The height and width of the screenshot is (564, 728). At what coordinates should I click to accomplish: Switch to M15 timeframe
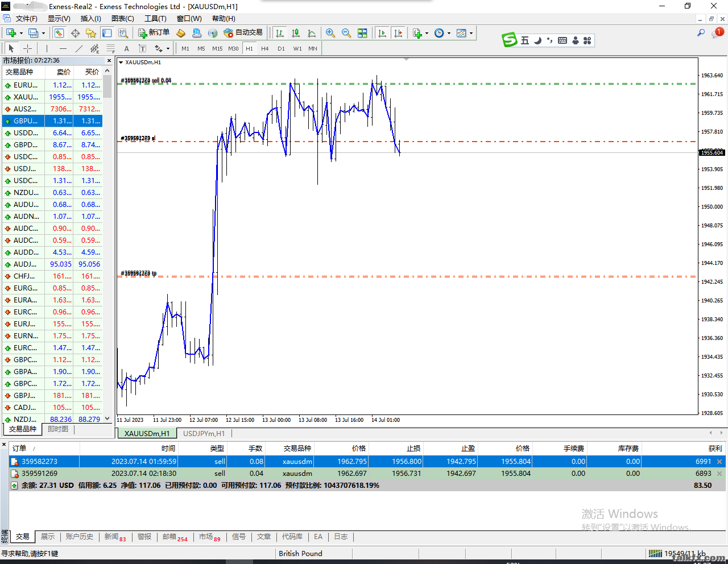217,48
